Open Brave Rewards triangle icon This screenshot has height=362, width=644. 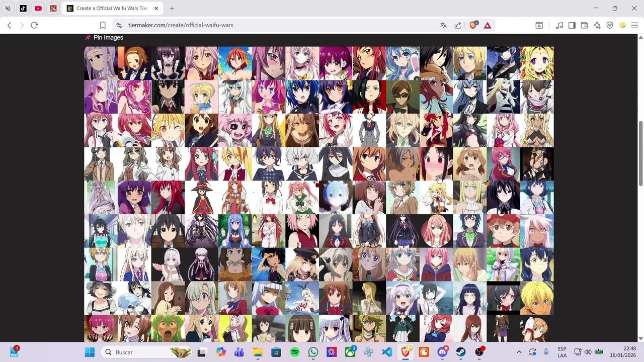(x=488, y=25)
